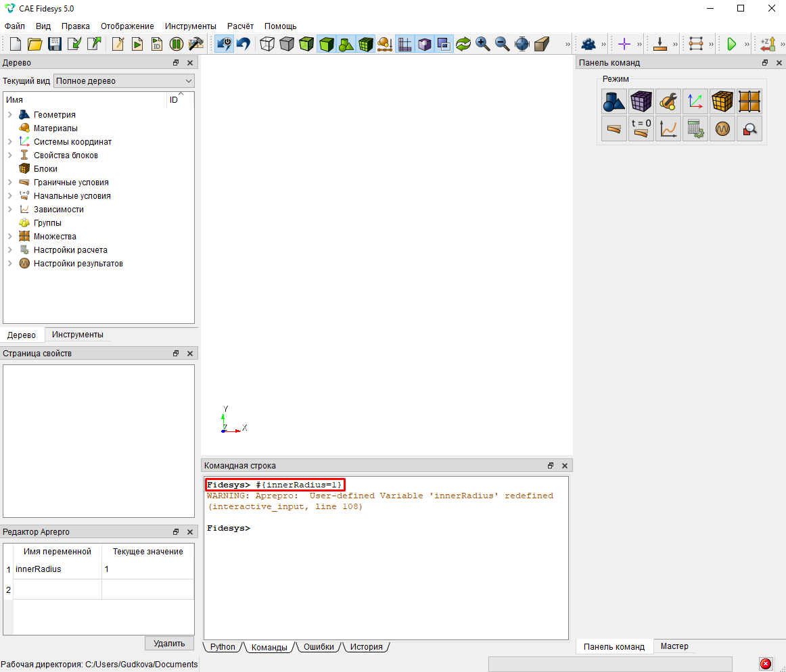This screenshot has height=672, width=786.
Task: Click the green pause icon in the toolbar
Action: click(176, 44)
